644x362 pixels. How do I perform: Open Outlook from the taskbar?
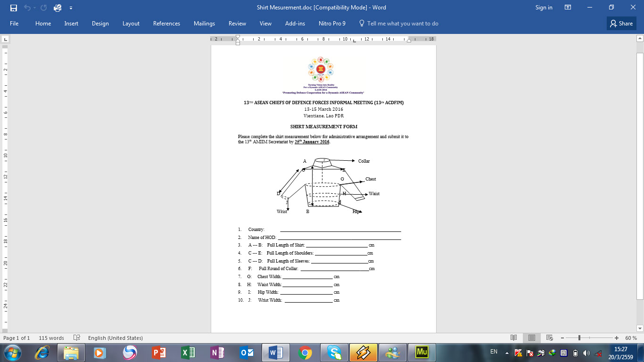247,353
